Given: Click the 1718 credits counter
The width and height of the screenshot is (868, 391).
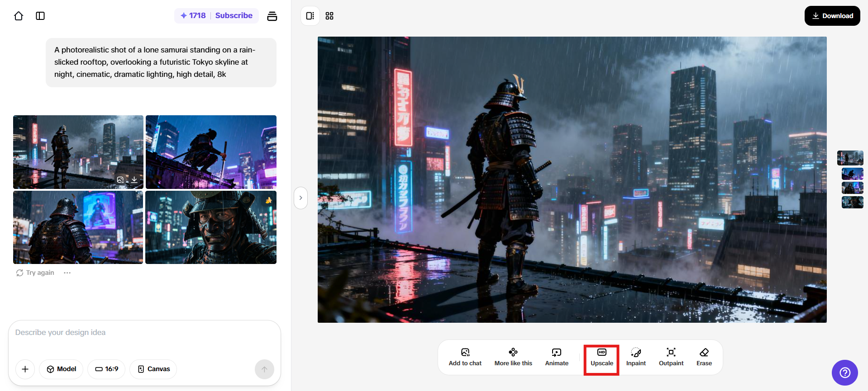Looking at the screenshot, I should click(x=193, y=15).
